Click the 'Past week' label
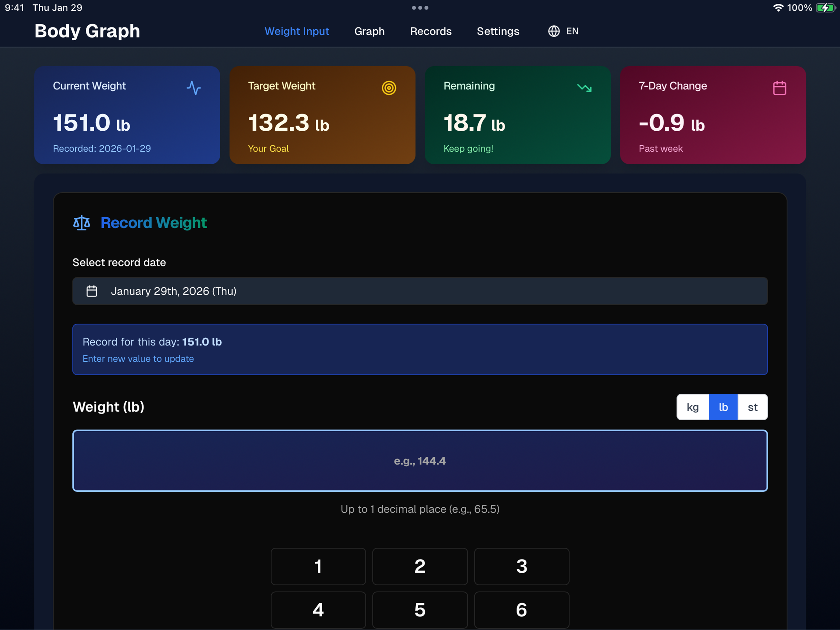 [x=661, y=148]
